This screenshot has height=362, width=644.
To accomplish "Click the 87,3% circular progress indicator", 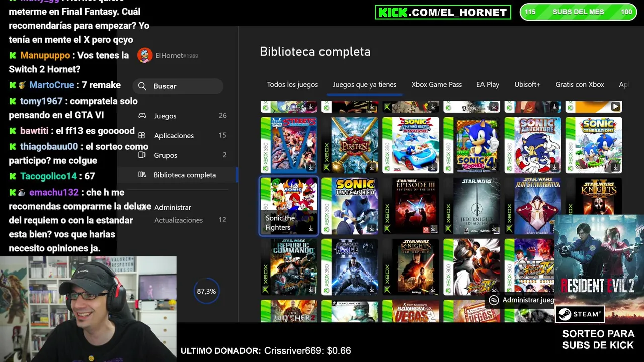I will [x=206, y=291].
